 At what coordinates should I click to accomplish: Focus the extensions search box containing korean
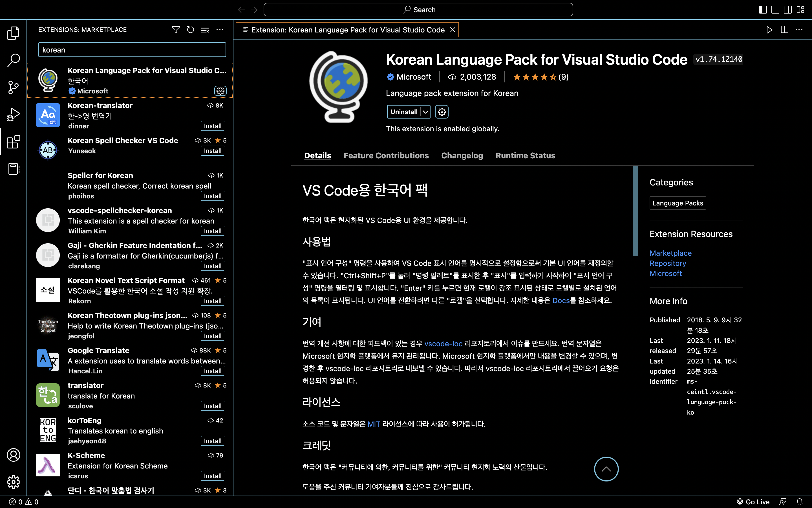132,50
